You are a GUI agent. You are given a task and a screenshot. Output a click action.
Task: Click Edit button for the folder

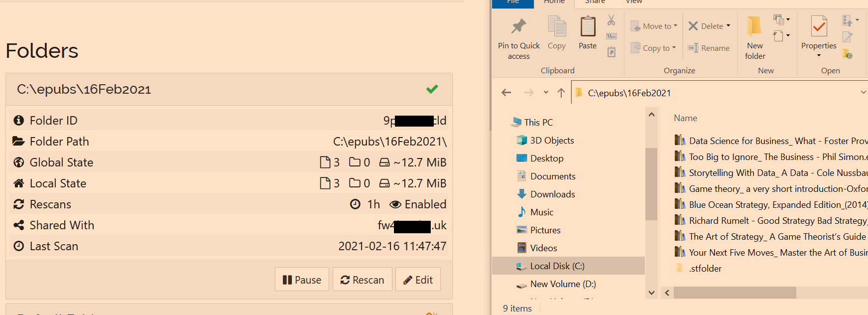point(418,280)
